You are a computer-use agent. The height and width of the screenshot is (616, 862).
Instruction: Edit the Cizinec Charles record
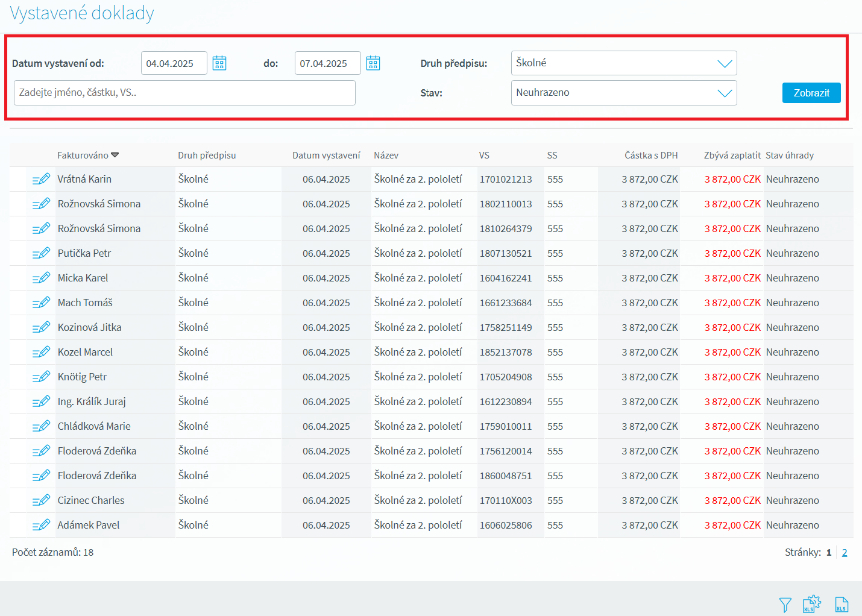point(41,500)
